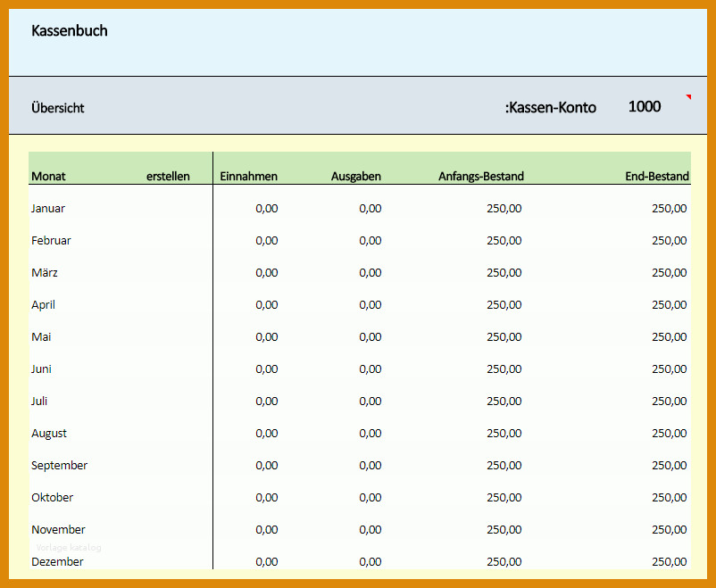This screenshot has width=716, height=588.
Task: Select the September month label
Action: pos(59,466)
